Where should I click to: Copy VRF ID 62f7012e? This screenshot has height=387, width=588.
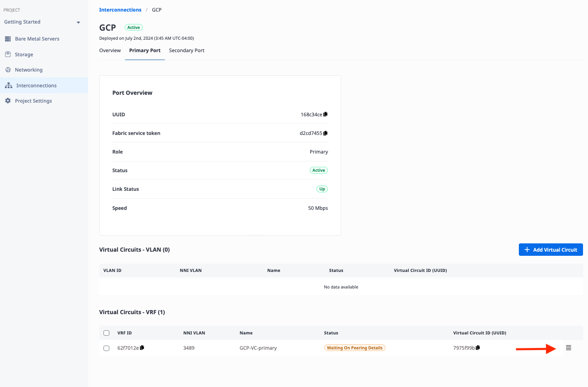[142, 348]
